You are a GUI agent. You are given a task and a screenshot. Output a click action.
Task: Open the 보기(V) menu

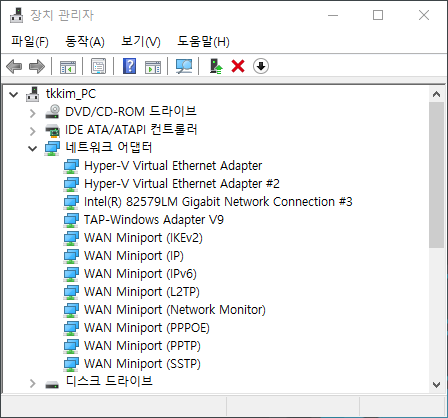[141, 41]
